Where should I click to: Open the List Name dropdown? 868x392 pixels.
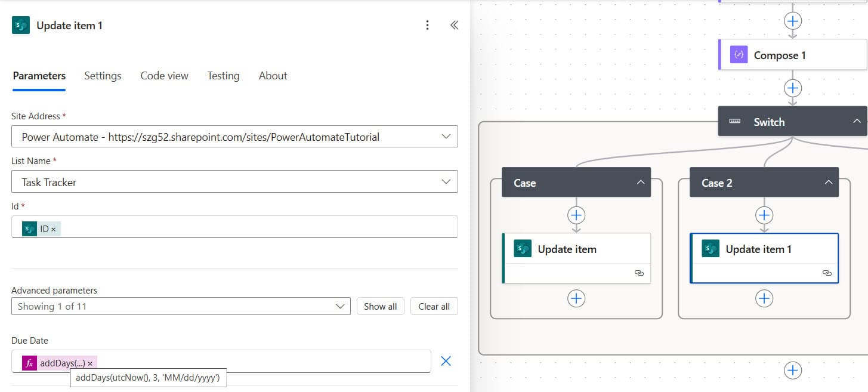(446, 181)
